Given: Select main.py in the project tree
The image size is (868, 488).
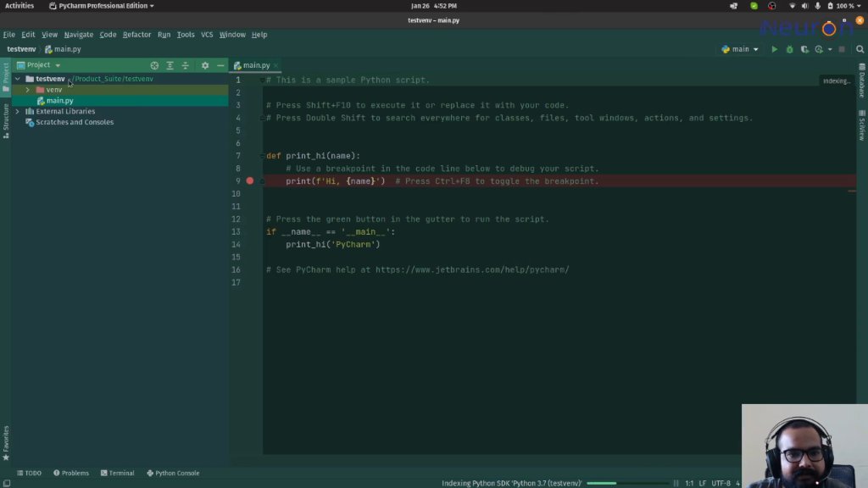Looking at the screenshot, I should (x=60, y=101).
